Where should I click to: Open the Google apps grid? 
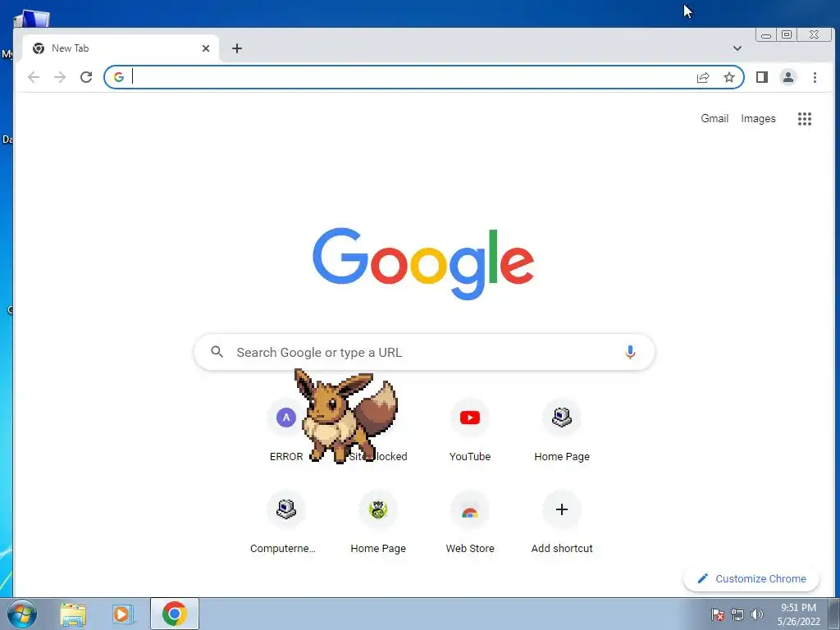(x=805, y=118)
